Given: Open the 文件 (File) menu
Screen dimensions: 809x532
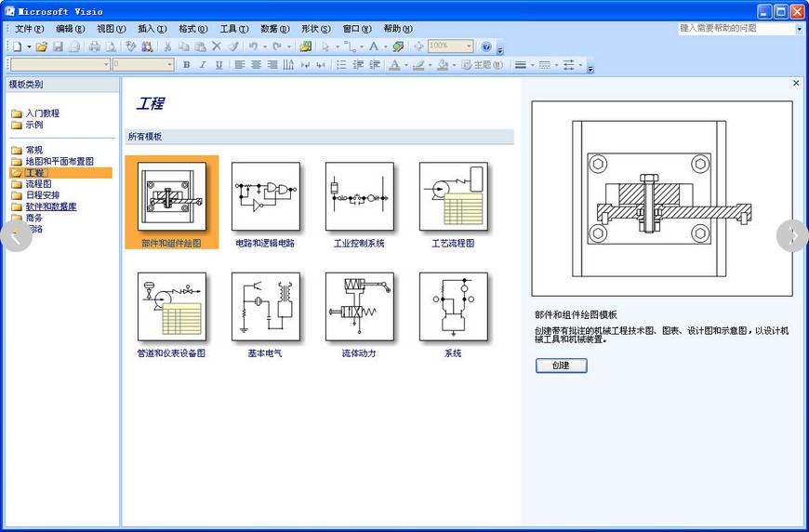Looking at the screenshot, I should pyautogui.click(x=27, y=29).
